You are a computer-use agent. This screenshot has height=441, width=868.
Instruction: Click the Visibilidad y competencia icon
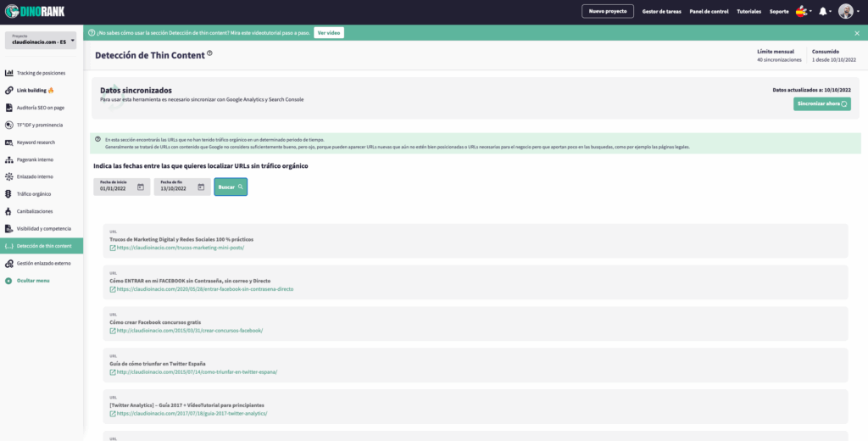click(8, 228)
